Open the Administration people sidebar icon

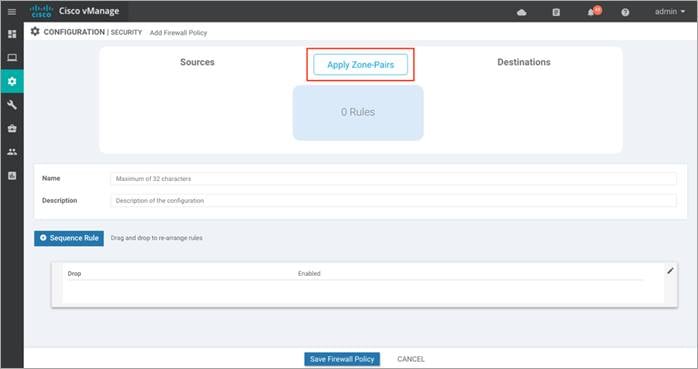tap(12, 152)
